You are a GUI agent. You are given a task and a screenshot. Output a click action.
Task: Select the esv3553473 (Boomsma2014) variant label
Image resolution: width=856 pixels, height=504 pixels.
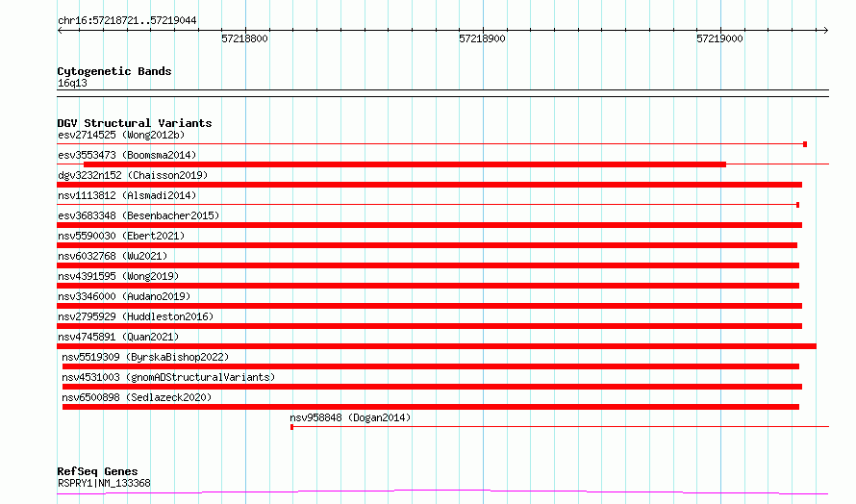127,155
